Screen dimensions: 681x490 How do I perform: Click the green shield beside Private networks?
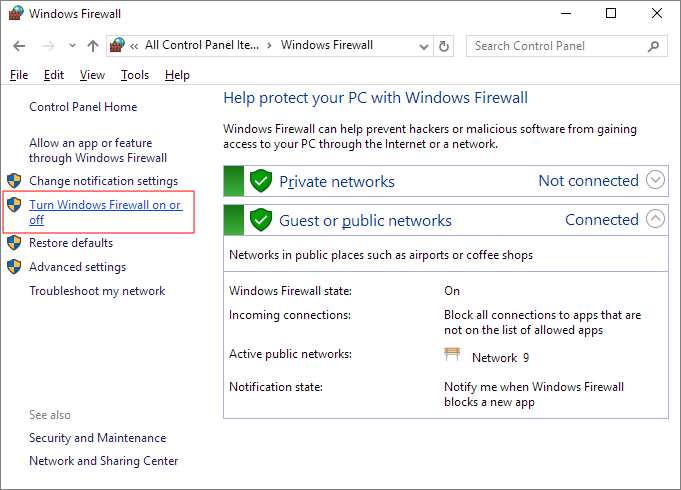click(261, 181)
